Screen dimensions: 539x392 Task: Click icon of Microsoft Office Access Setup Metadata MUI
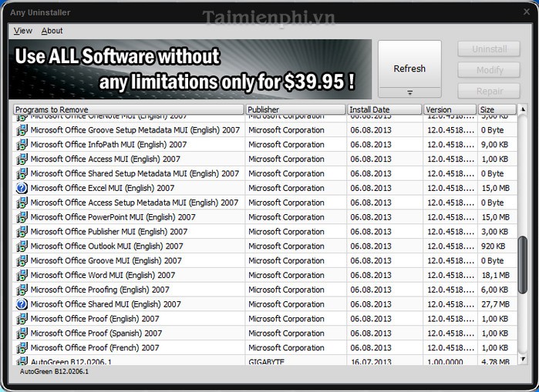pyautogui.click(x=22, y=203)
